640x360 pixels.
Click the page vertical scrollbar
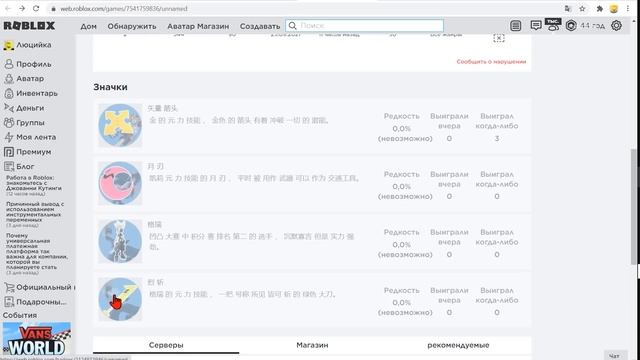click(633, 206)
